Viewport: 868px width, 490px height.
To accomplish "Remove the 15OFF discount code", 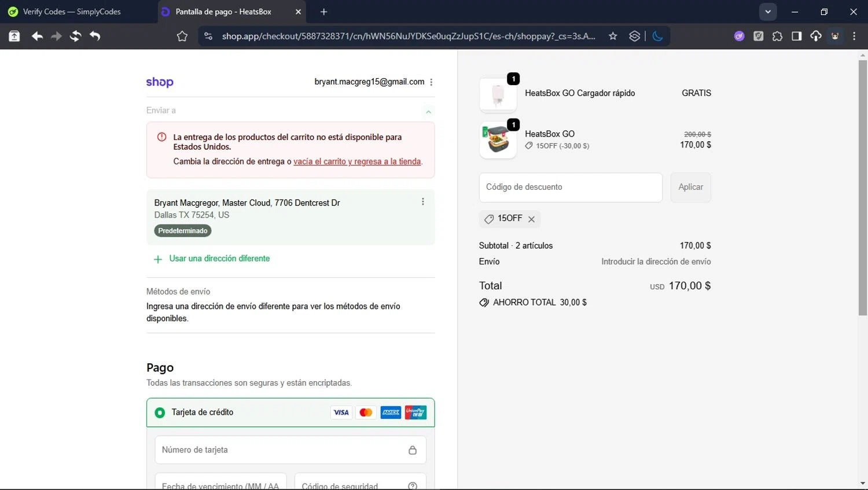I will 531,219.
